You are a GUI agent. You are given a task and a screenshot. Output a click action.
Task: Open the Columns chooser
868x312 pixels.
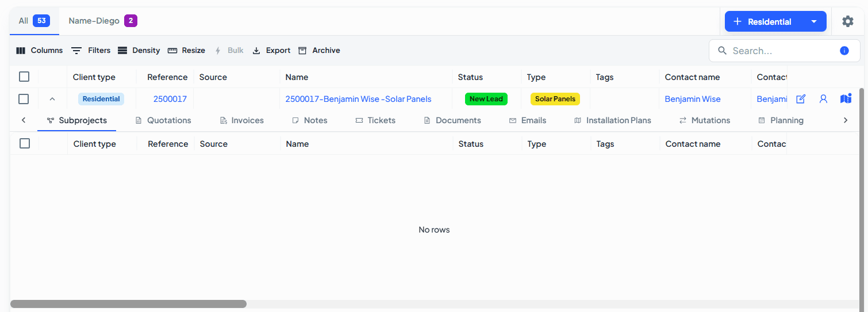pyautogui.click(x=39, y=51)
